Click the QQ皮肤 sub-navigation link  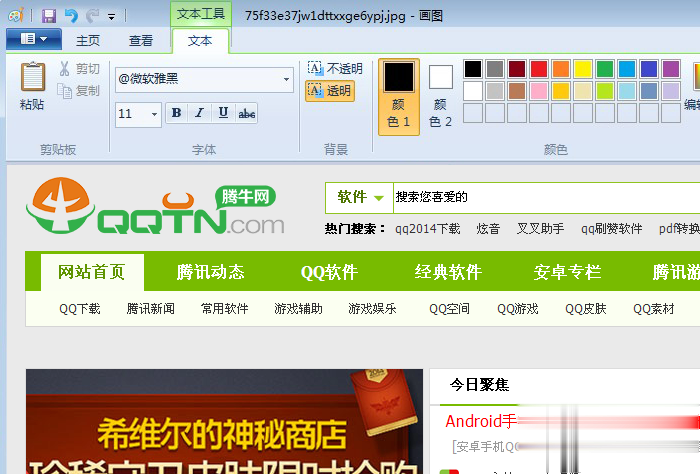[x=586, y=309]
